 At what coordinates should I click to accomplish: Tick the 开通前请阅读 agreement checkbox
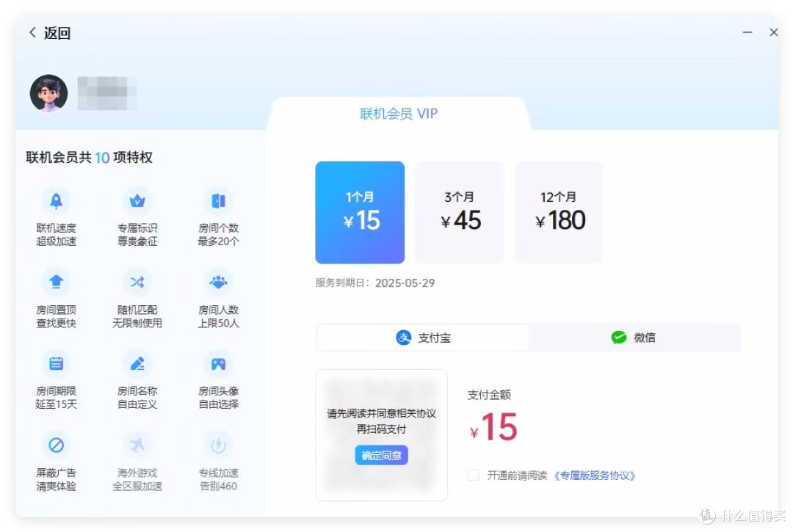[x=474, y=475]
